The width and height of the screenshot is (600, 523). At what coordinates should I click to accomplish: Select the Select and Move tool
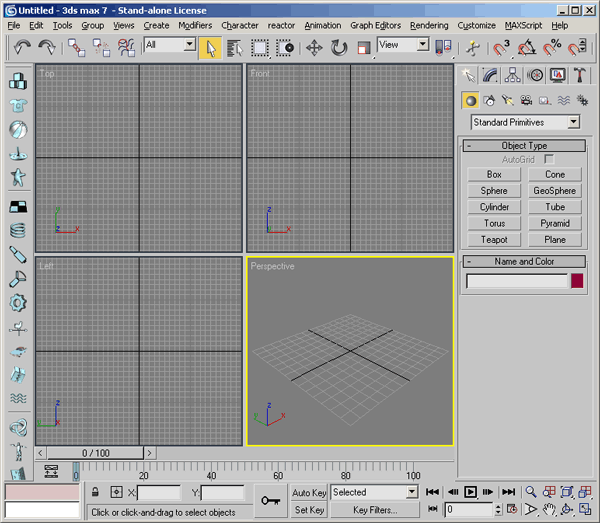point(313,47)
